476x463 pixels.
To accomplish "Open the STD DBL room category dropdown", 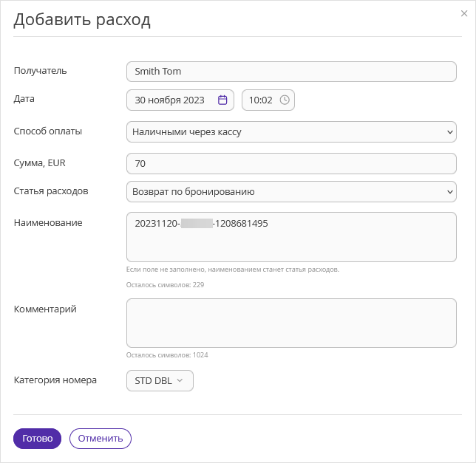I will point(160,380).
